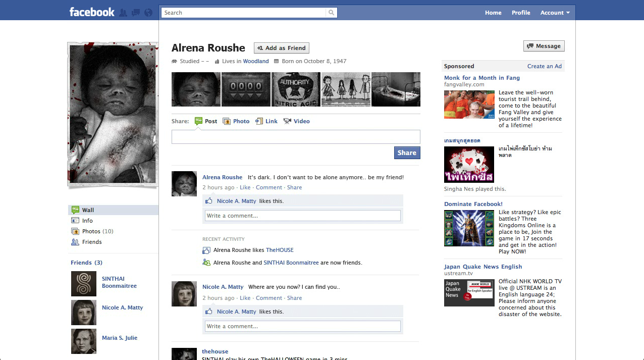This screenshot has height=360, width=644.
Task: Open Maria S. Julie in friends list
Action: click(x=120, y=338)
